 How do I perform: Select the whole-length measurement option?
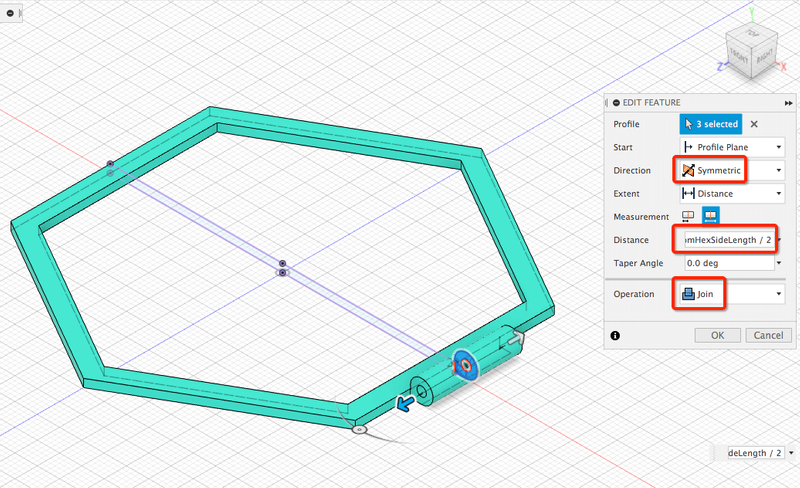pos(710,216)
